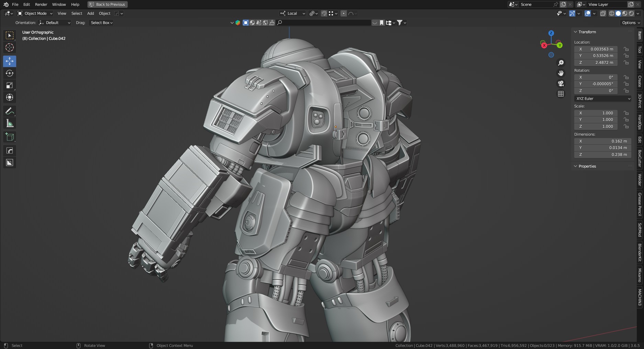Select the Measure tool
The width and height of the screenshot is (644, 349).
point(10,123)
